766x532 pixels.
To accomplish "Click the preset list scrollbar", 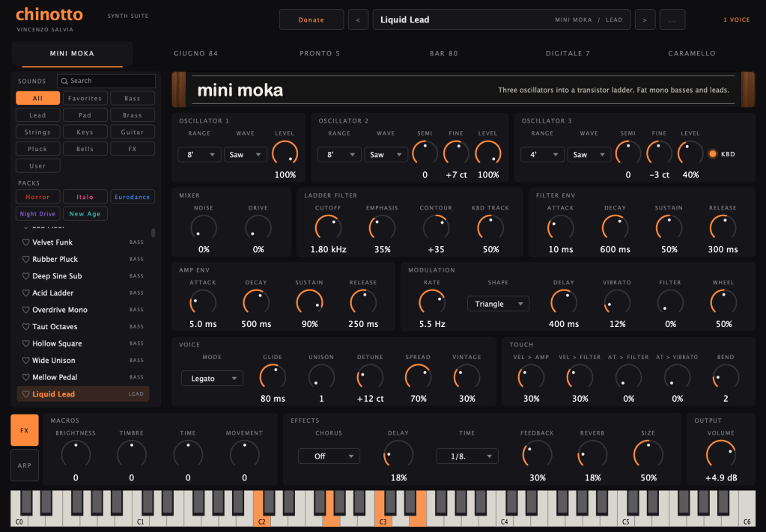I will [x=153, y=233].
